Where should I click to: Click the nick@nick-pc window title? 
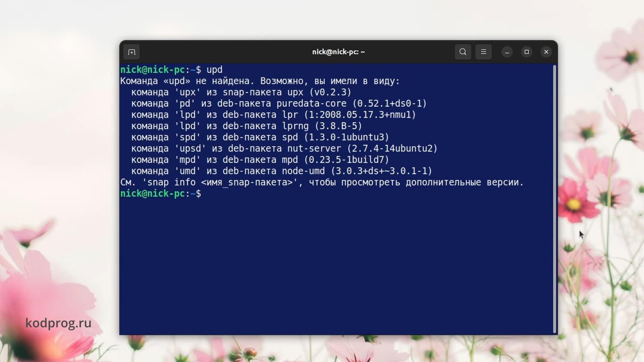338,52
